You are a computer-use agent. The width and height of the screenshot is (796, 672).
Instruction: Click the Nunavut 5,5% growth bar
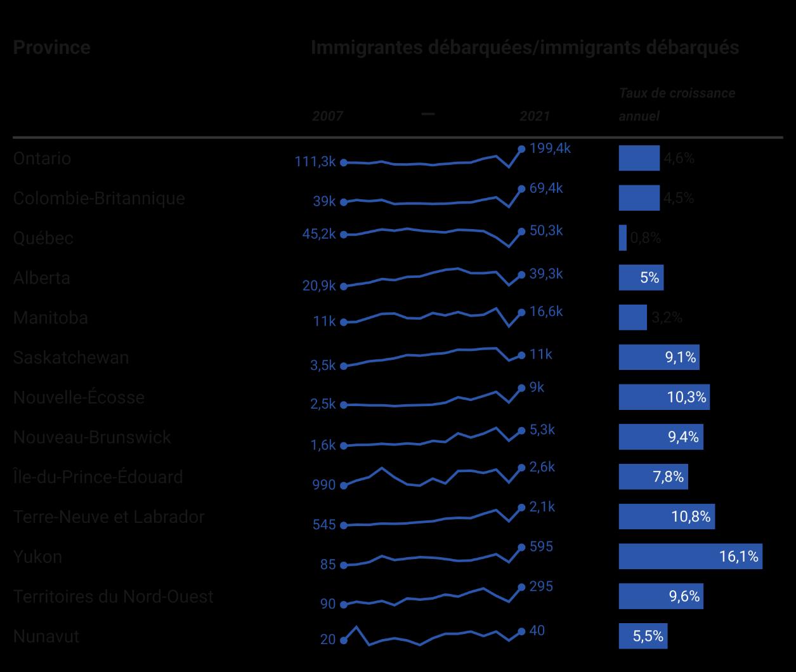point(643,636)
